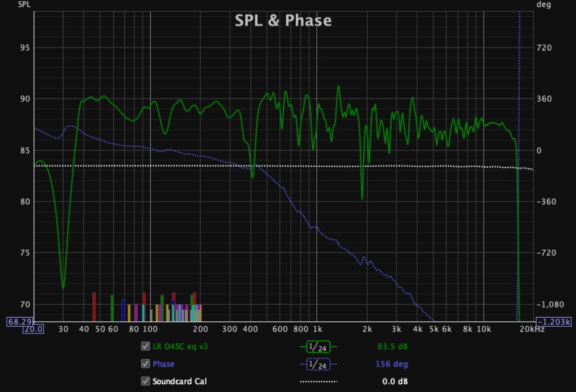Image resolution: width=576 pixels, height=392 pixels.
Task: Click the 20.0 frequency axis start box
Action: click(x=34, y=329)
